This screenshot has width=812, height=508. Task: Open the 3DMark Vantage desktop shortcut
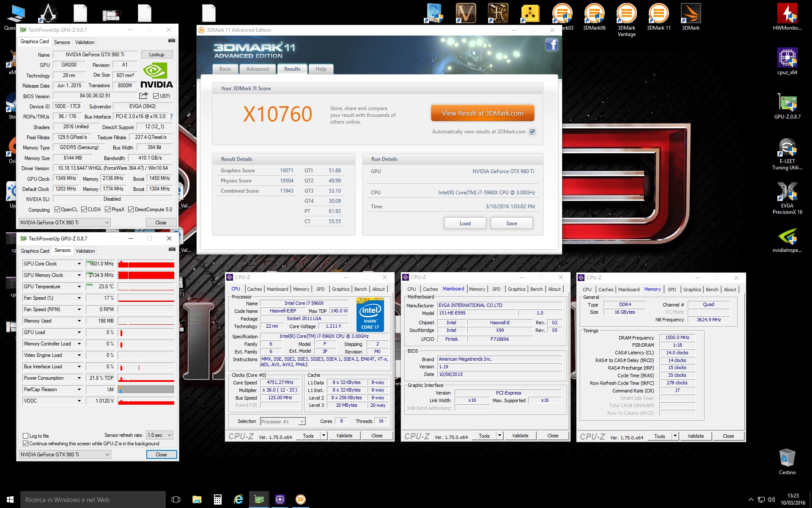626,19
